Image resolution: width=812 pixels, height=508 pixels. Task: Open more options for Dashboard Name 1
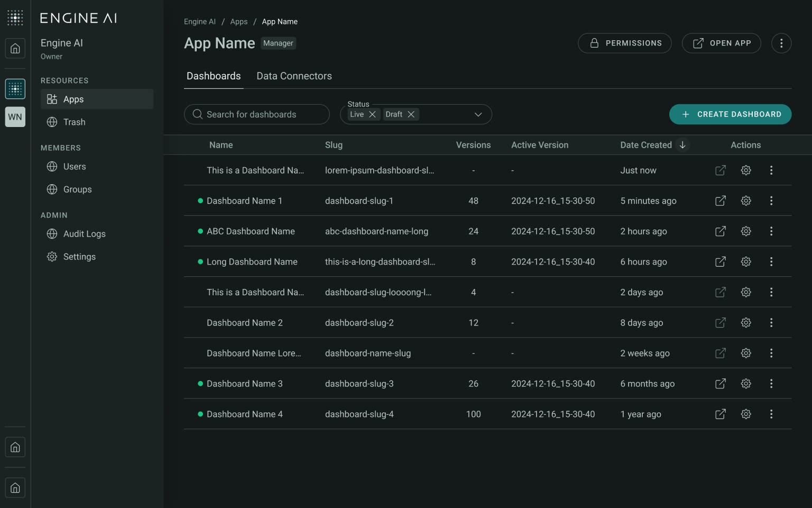(x=771, y=201)
